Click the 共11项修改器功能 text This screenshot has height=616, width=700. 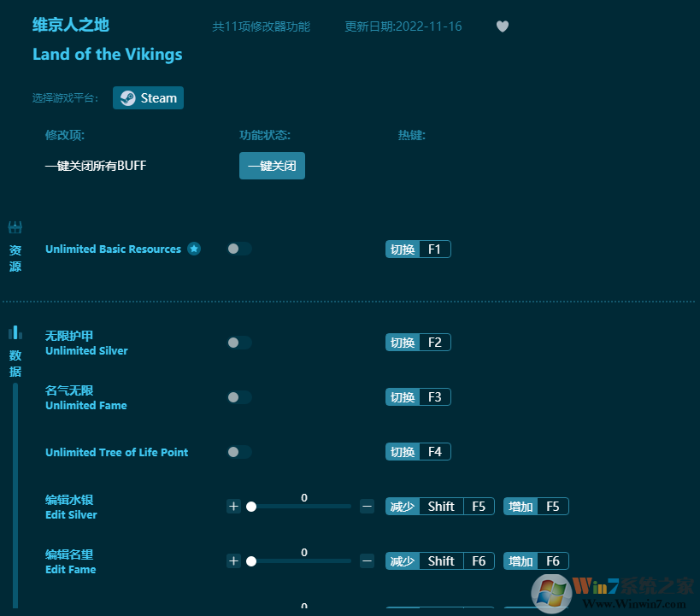coord(262,26)
